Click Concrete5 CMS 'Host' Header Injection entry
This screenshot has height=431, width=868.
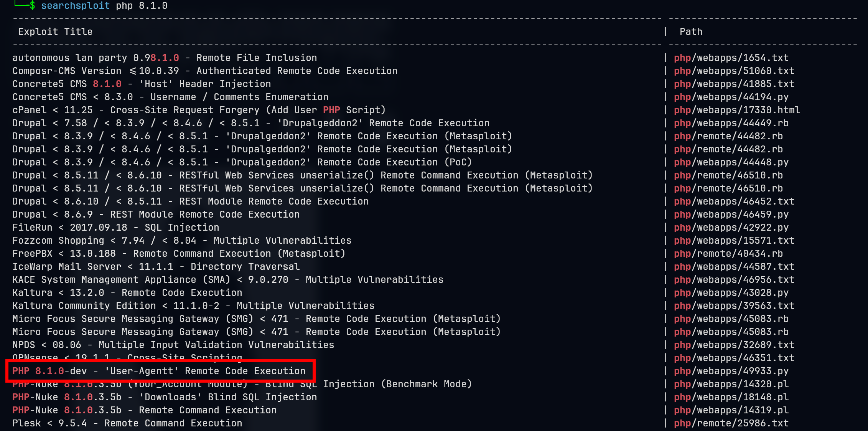[142, 84]
